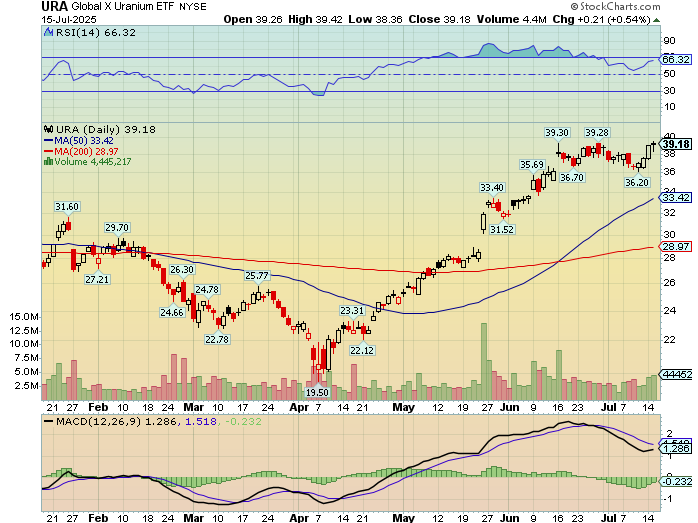Click the 31.52 low price label
The width and height of the screenshot is (698, 523).
point(502,230)
